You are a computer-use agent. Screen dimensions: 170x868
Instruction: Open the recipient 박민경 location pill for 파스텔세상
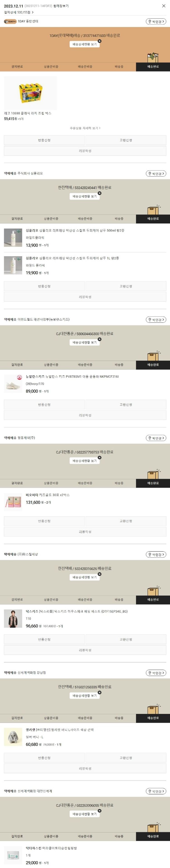click(156, 554)
